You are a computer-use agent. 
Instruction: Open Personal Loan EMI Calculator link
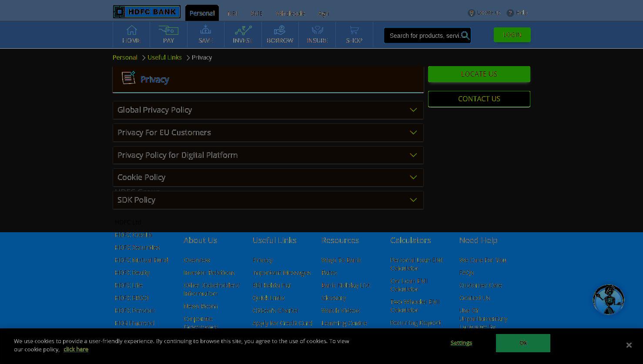[x=416, y=264]
